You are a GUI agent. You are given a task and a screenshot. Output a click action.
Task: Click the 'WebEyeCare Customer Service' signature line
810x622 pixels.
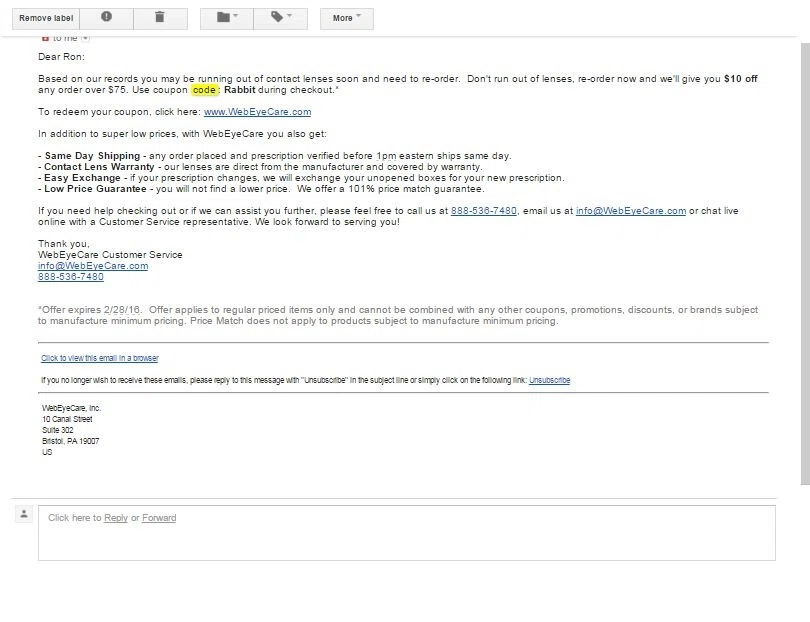point(110,255)
